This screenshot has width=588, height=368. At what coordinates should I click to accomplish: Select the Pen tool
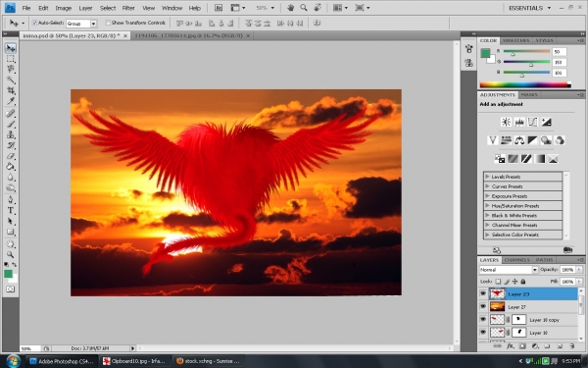11,200
